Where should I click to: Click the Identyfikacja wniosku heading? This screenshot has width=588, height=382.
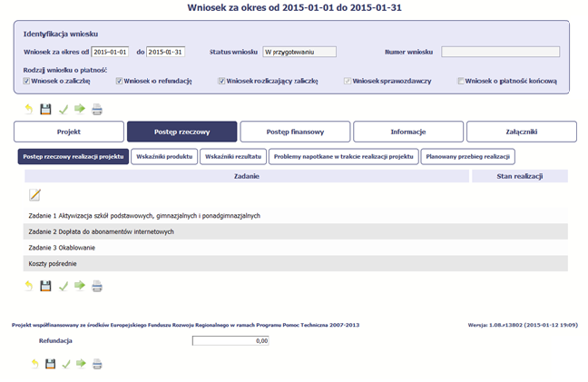[x=61, y=34]
